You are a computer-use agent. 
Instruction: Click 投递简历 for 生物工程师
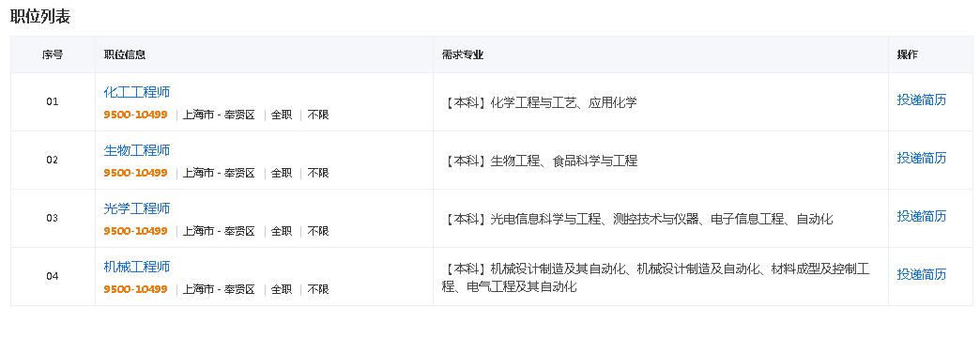(x=921, y=158)
